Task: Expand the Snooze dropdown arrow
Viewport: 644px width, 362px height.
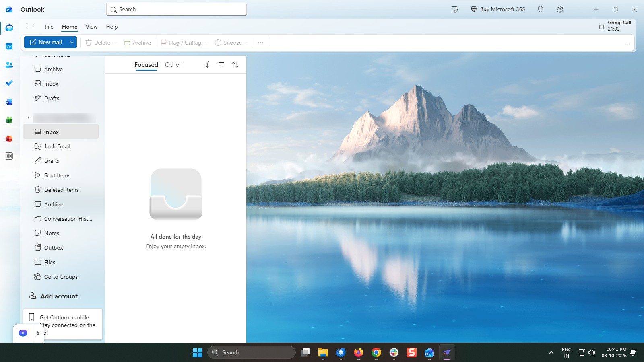Action: coord(246,43)
